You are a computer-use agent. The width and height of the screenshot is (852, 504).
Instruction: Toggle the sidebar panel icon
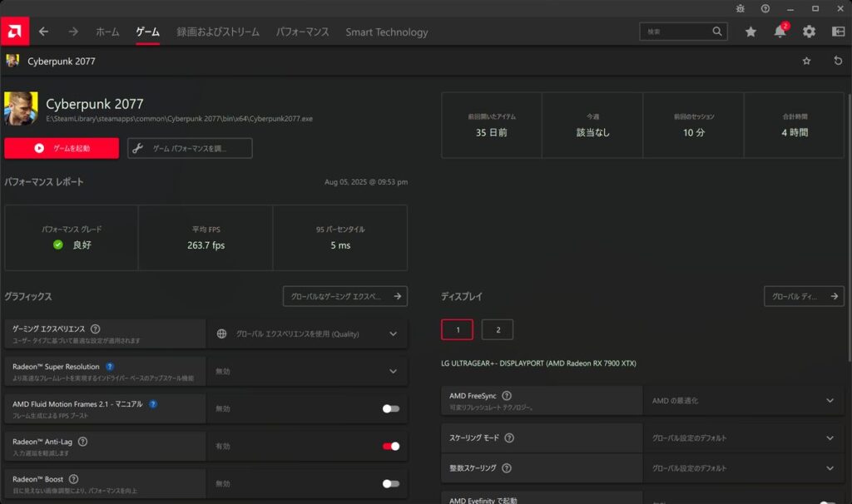[x=839, y=32]
